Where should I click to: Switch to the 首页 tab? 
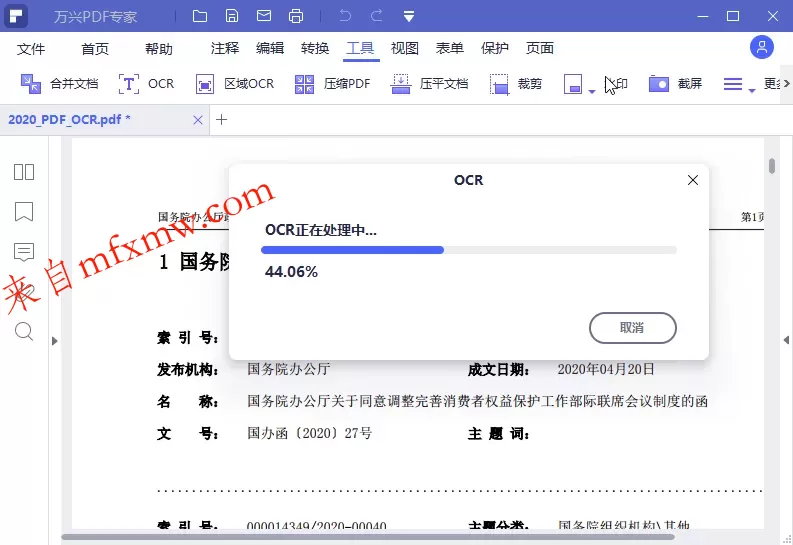pos(95,49)
